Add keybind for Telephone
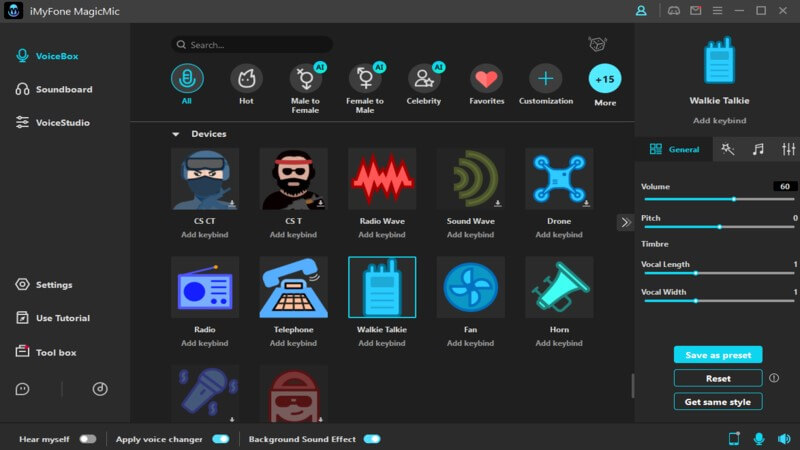The image size is (800, 450). (x=293, y=343)
